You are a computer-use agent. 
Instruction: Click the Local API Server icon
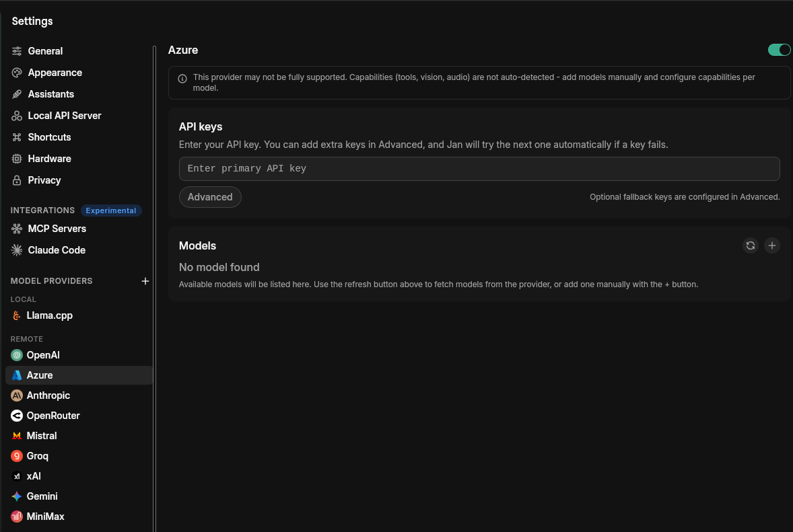pos(17,116)
